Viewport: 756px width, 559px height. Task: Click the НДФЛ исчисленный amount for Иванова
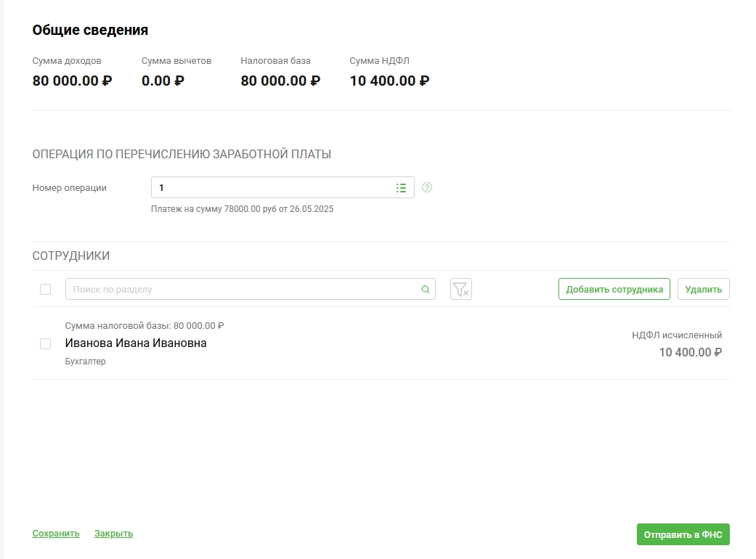tap(690, 353)
